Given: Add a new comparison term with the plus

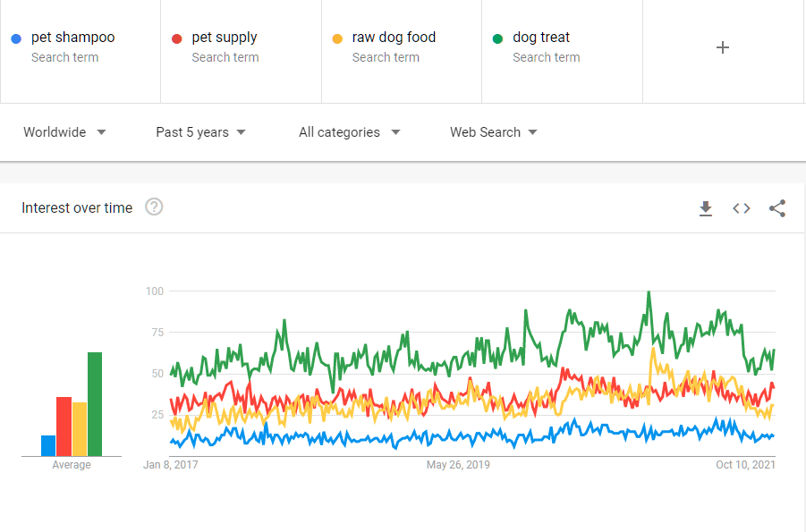Looking at the screenshot, I should [x=722, y=46].
